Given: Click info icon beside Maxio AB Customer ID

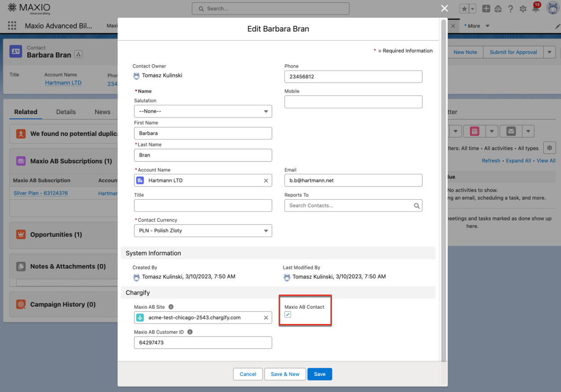Looking at the screenshot, I should pyautogui.click(x=190, y=332).
